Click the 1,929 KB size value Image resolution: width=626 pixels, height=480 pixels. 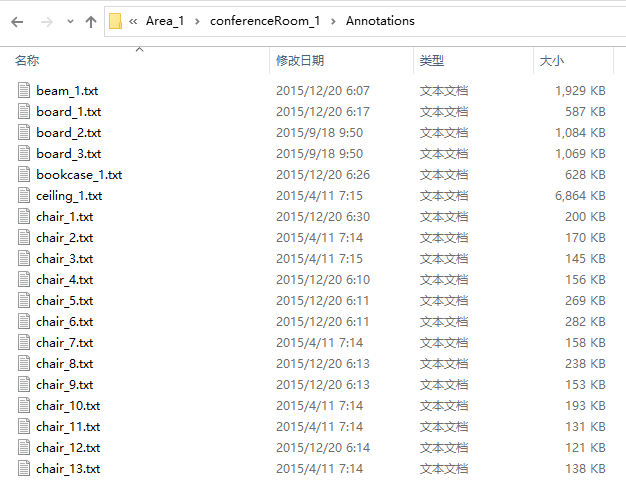[x=580, y=91]
